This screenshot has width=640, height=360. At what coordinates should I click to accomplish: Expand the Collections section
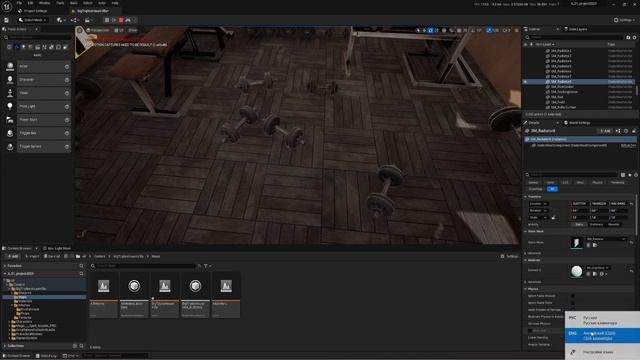[x=5, y=346]
